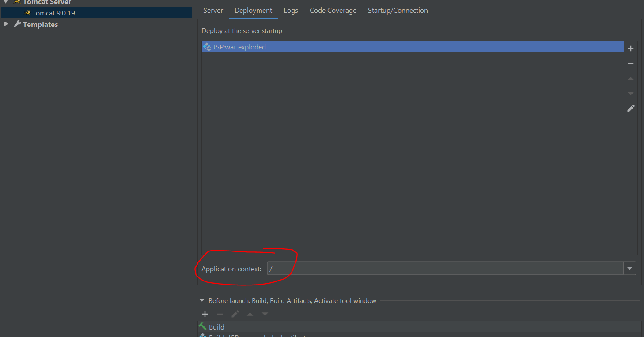Click the Deploy at the server startup label

point(242,31)
